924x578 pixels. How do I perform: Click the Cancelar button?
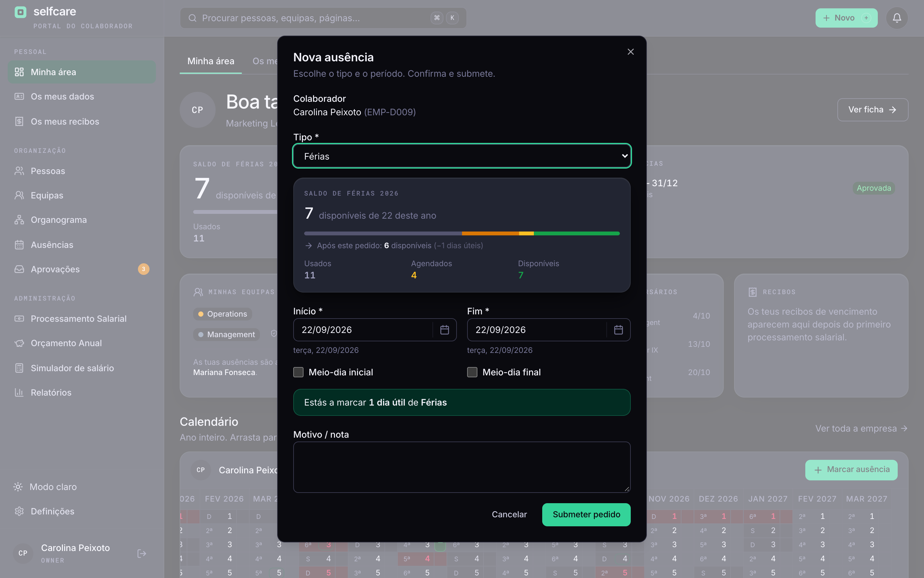509,514
